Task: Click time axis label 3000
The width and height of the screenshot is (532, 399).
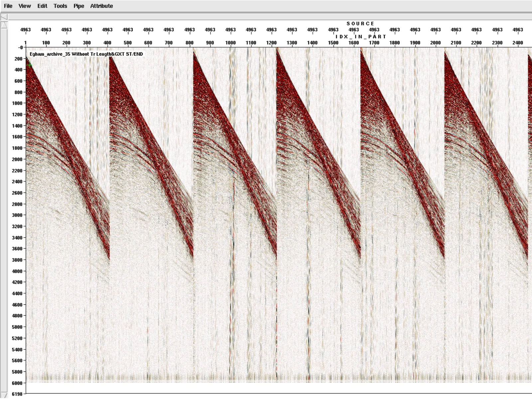Action: [x=17, y=215]
